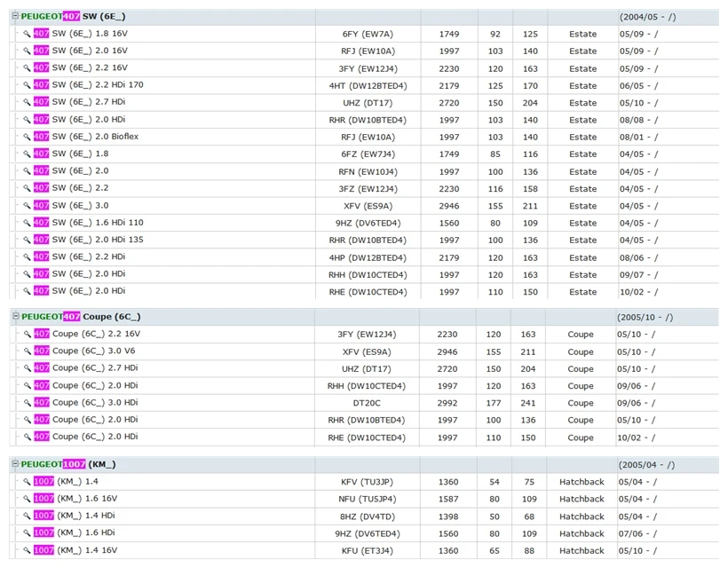The image size is (728, 568).
Task: Click the displacement value 2992
Action: (x=447, y=403)
